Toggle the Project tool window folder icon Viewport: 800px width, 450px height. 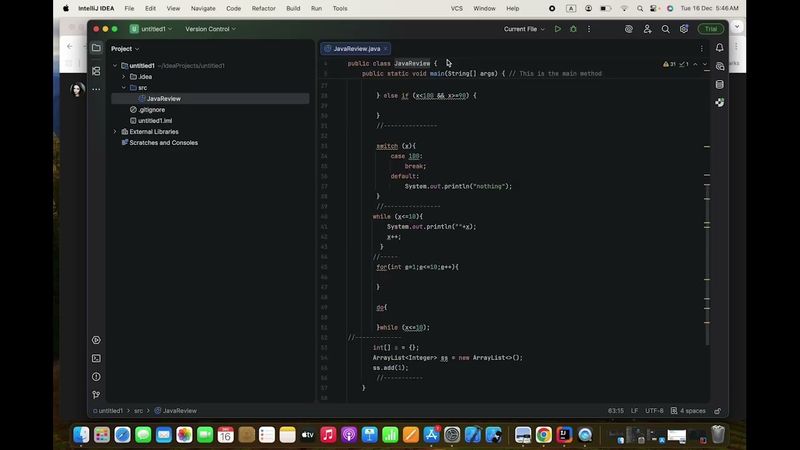(x=96, y=48)
